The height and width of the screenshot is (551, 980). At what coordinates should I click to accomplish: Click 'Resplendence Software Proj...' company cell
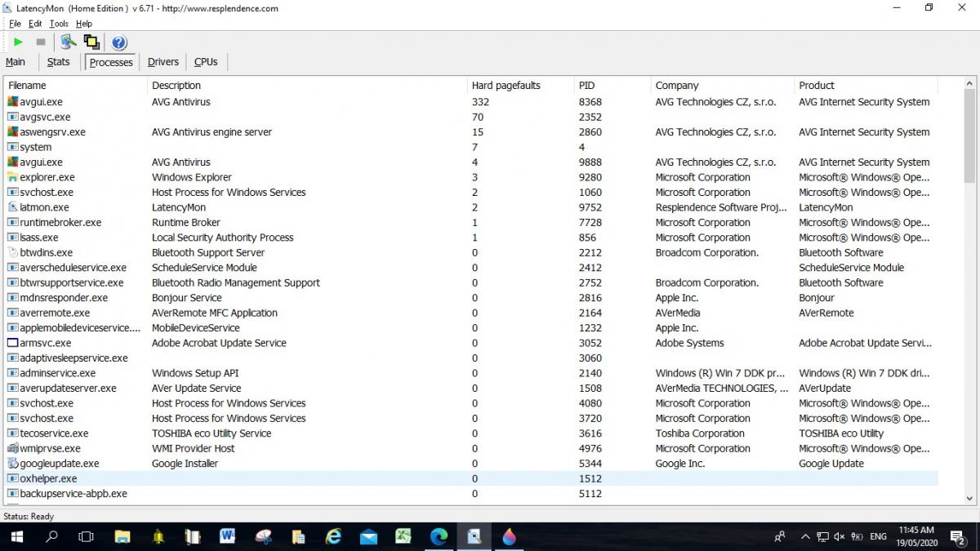point(721,207)
